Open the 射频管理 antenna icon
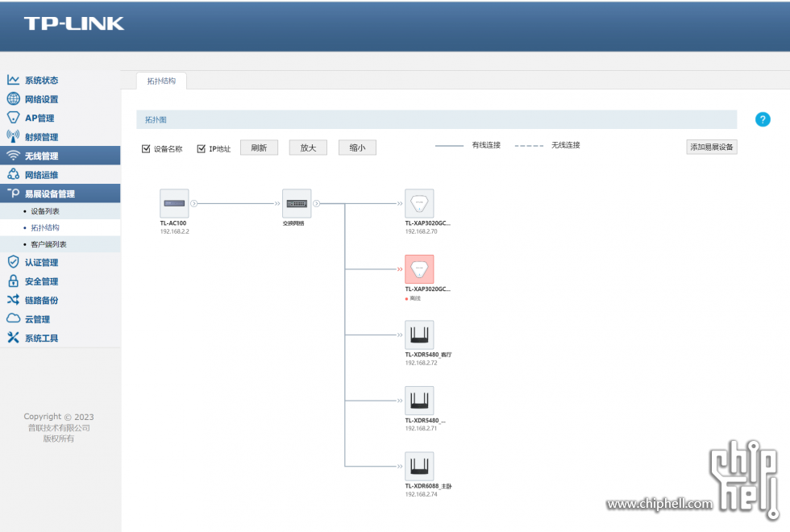Image resolution: width=790 pixels, height=532 pixels. pos(13,136)
